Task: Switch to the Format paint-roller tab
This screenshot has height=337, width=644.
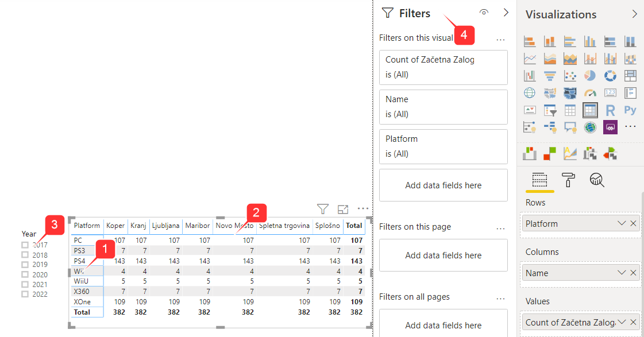Action: [568, 180]
